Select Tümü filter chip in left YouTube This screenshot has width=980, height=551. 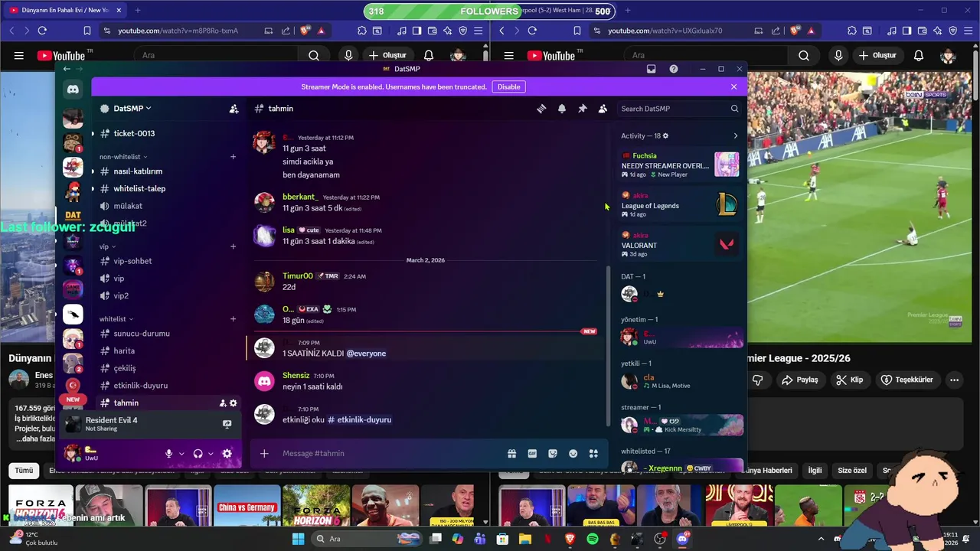[24, 471]
